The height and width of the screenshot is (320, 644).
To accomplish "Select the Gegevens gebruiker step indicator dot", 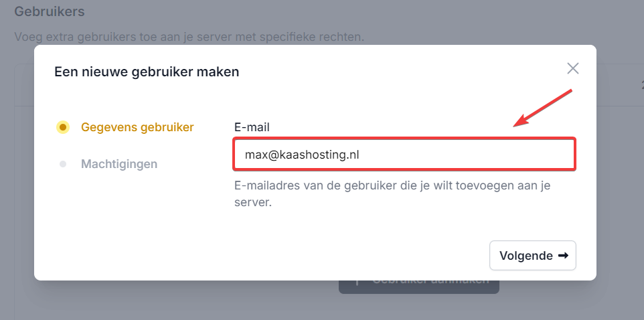I will click(62, 127).
